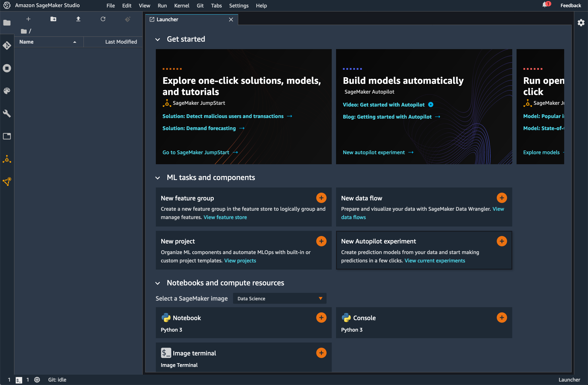The height and width of the screenshot is (385, 588).
Task: Click Git: idle status text
Action: click(57, 380)
